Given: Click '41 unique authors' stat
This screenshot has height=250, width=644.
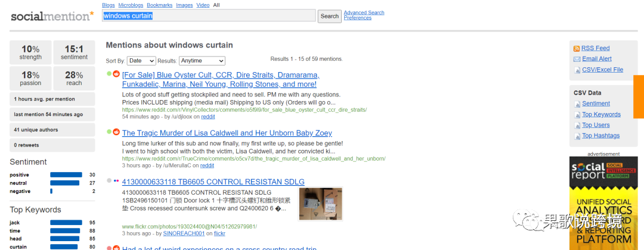Looking at the screenshot, I should pos(52,130).
